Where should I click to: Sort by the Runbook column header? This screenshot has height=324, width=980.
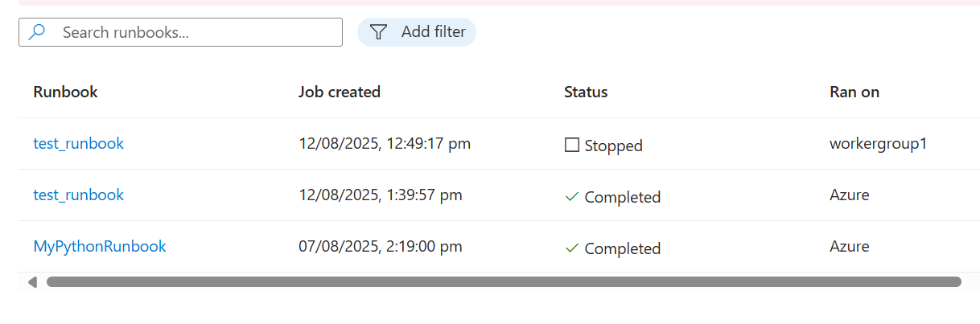coord(65,92)
